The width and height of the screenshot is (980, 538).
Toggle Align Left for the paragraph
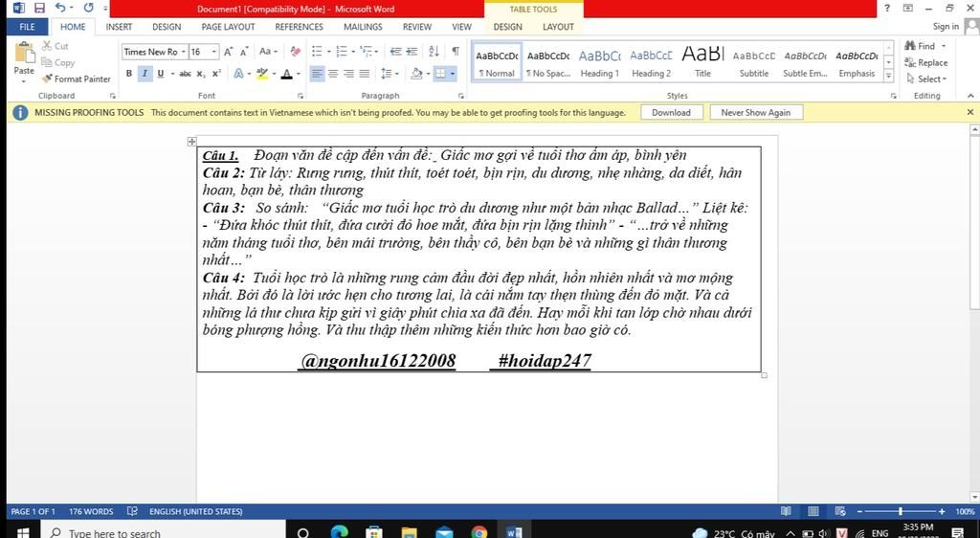318,74
